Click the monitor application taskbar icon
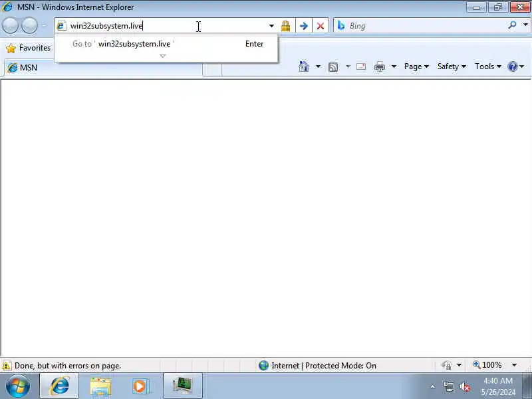532x399 pixels. tap(182, 386)
